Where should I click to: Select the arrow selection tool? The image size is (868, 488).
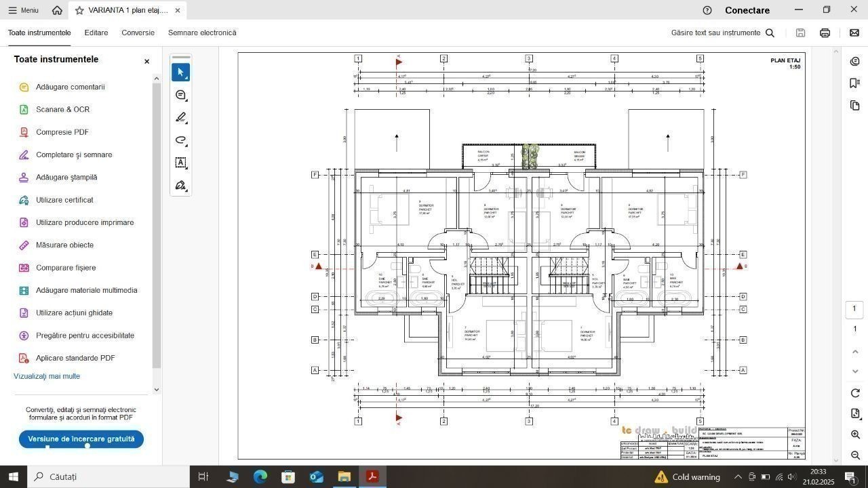[x=180, y=72]
